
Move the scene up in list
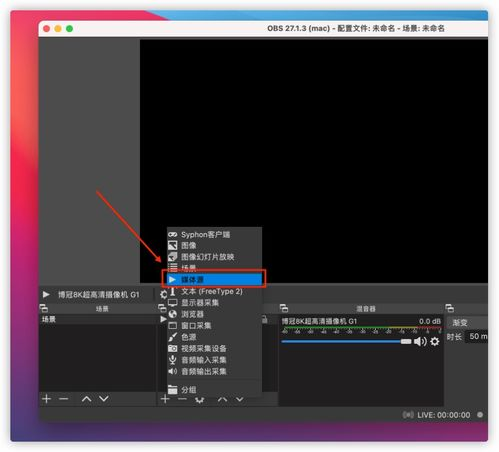(87, 399)
